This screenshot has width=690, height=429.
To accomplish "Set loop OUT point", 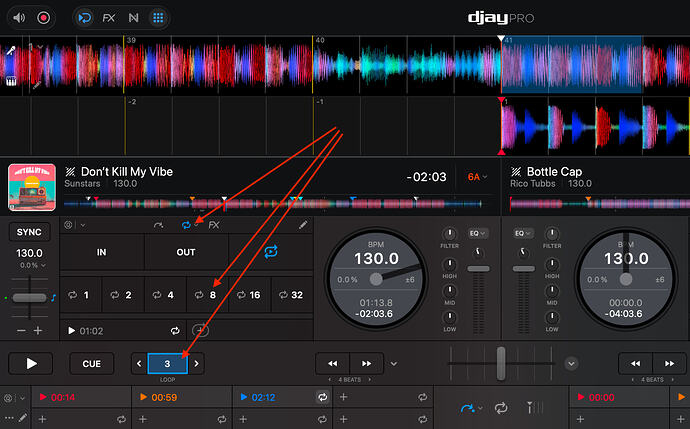I will click(x=186, y=252).
